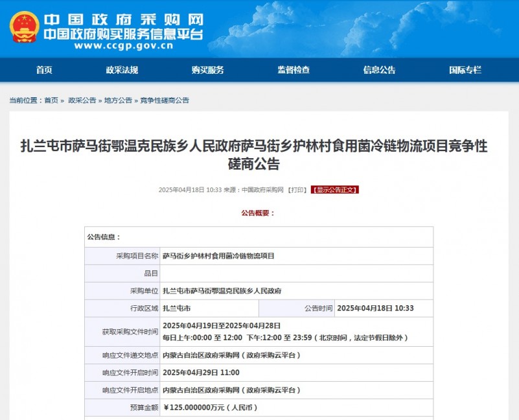Click the 行政区域 value 扎兰屯市
The image size is (519, 420).
point(177,309)
